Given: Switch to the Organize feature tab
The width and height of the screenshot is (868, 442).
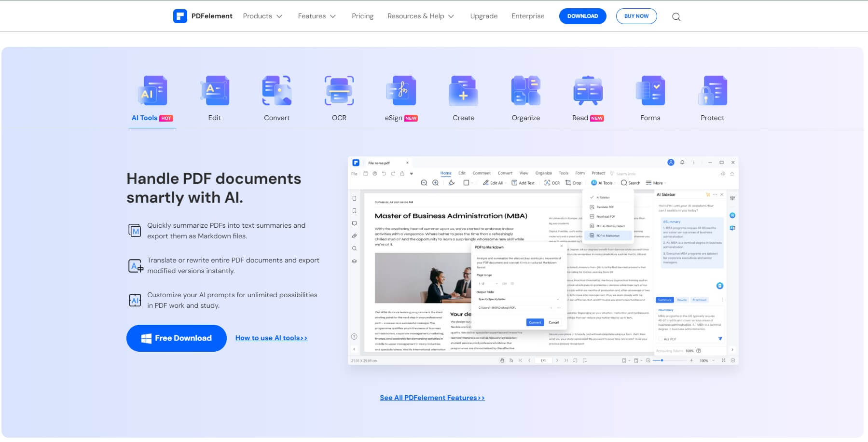Looking at the screenshot, I should (x=525, y=99).
